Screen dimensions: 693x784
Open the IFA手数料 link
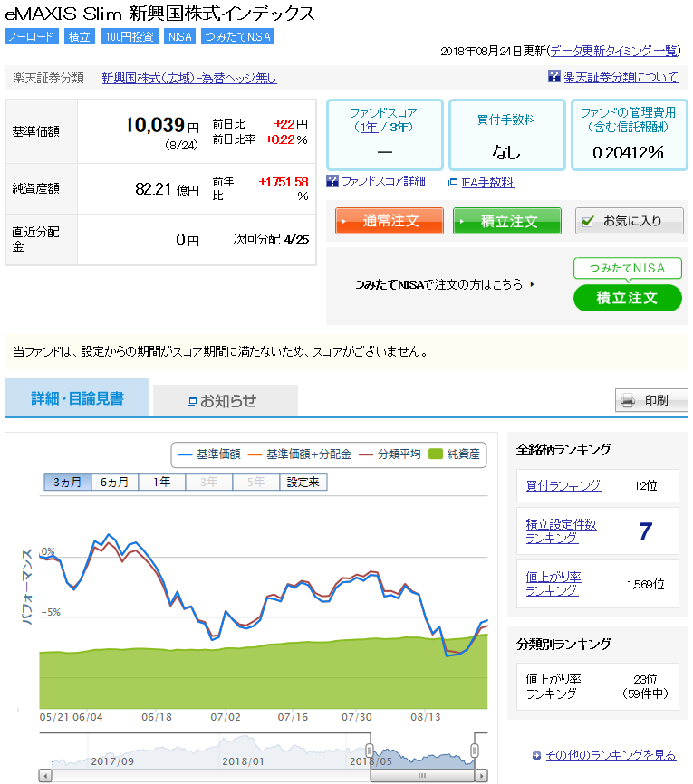point(487,183)
